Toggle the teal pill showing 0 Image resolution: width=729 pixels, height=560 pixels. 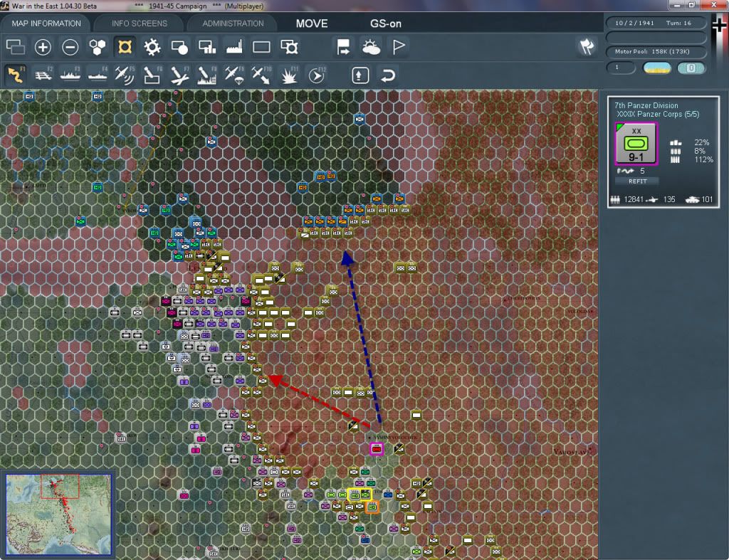click(x=691, y=68)
